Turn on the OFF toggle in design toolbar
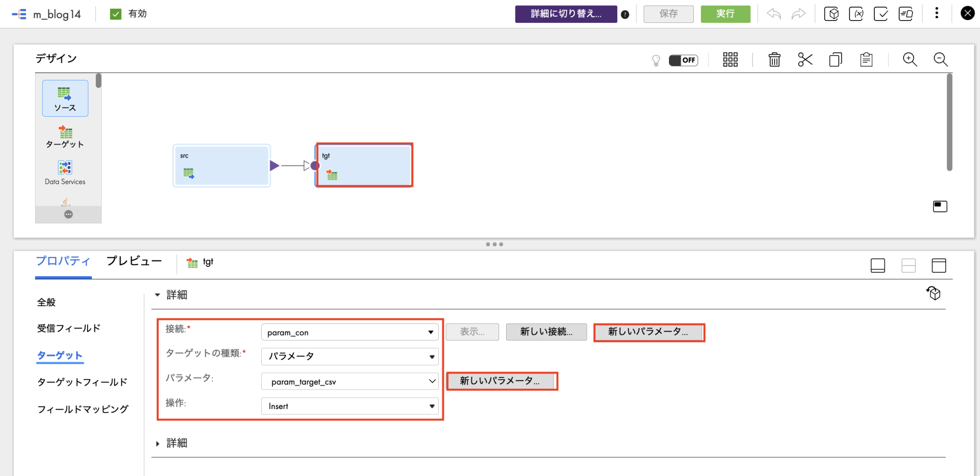 [x=683, y=60]
